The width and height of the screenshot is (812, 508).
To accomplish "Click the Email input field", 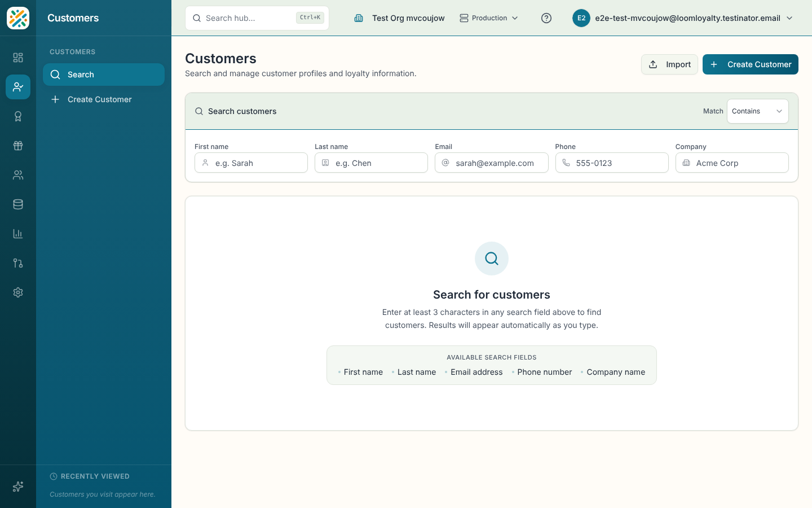I will tap(492, 163).
